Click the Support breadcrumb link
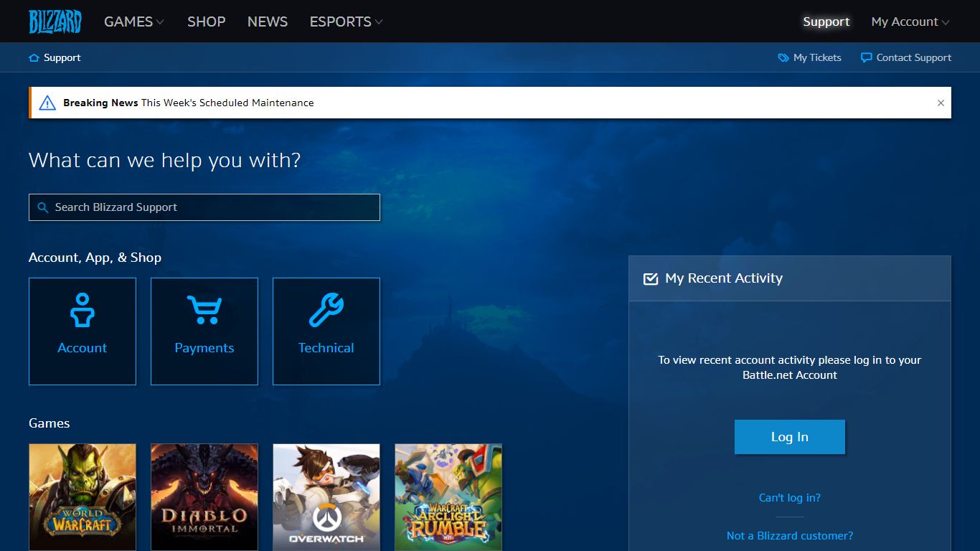The width and height of the screenshot is (980, 551). click(x=62, y=57)
